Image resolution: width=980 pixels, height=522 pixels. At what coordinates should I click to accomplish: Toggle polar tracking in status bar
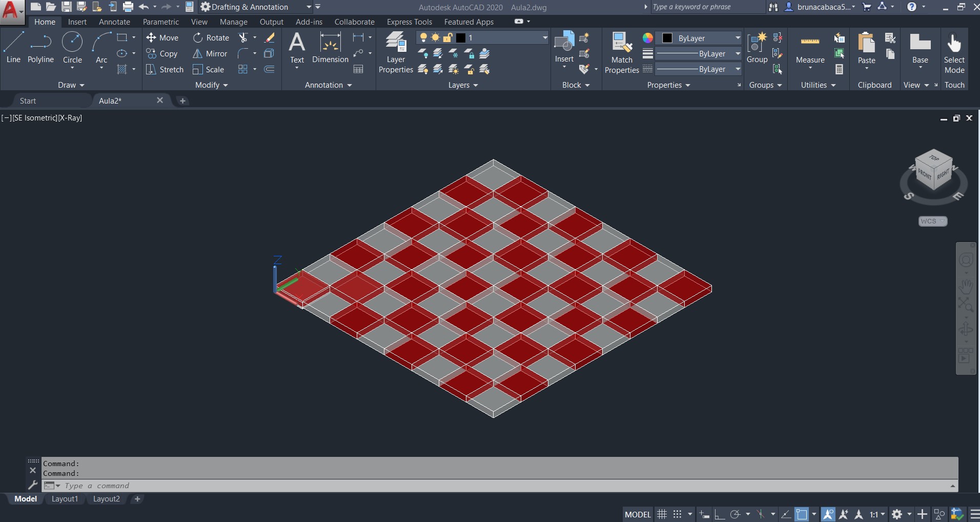(x=735, y=514)
